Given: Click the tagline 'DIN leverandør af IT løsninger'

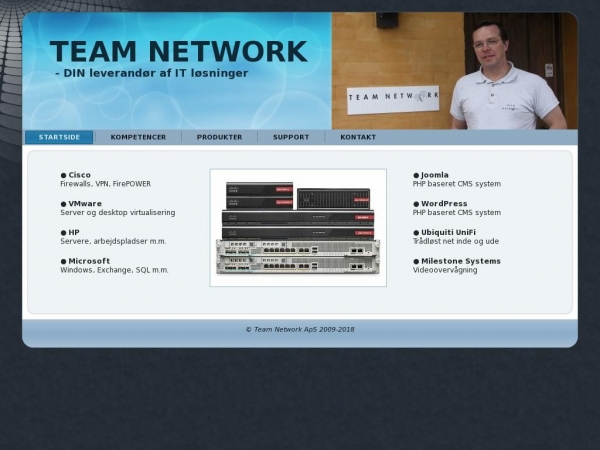Looking at the screenshot, I should click(x=152, y=73).
